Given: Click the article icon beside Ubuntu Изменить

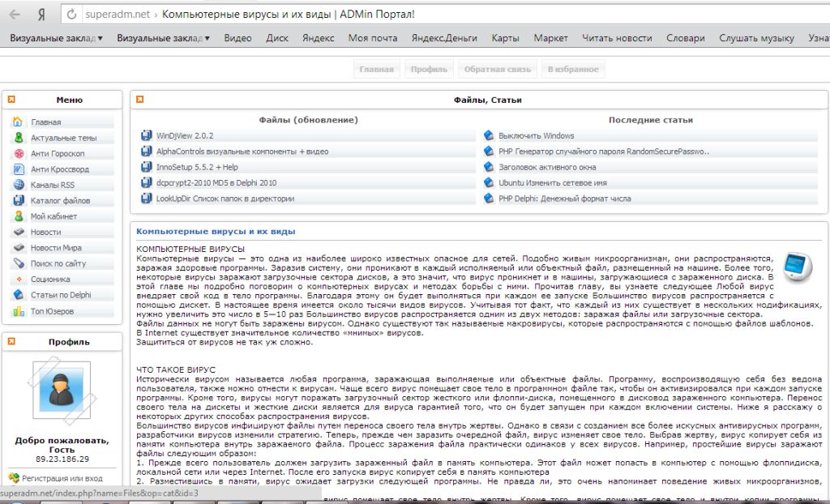Looking at the screenshot, I should click(x=489, y=182).
